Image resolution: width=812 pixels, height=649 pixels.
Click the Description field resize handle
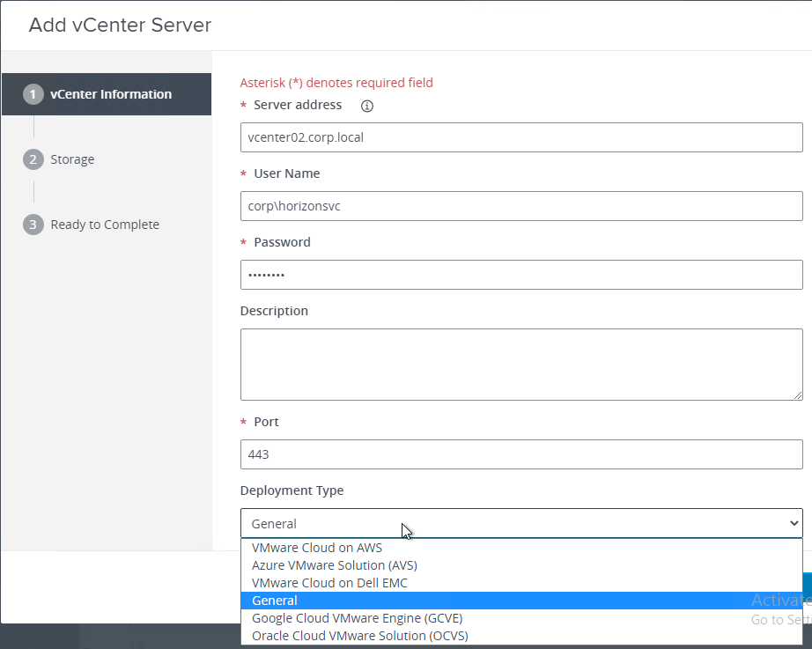tap(798, 395)
